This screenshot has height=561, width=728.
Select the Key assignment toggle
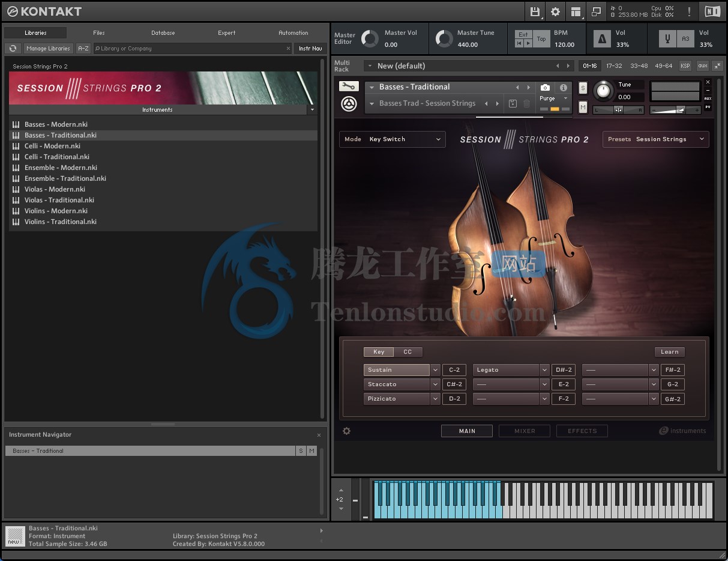(379, 352)
